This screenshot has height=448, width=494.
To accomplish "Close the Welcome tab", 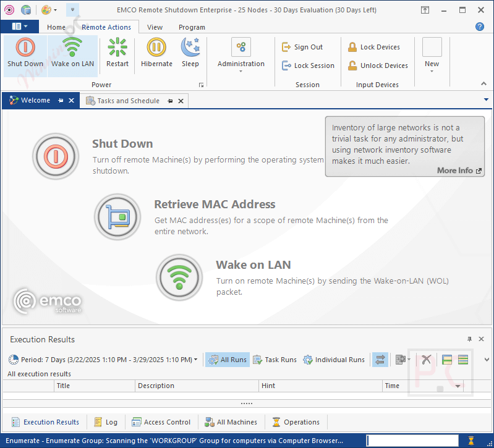I will tap(72, 101).
